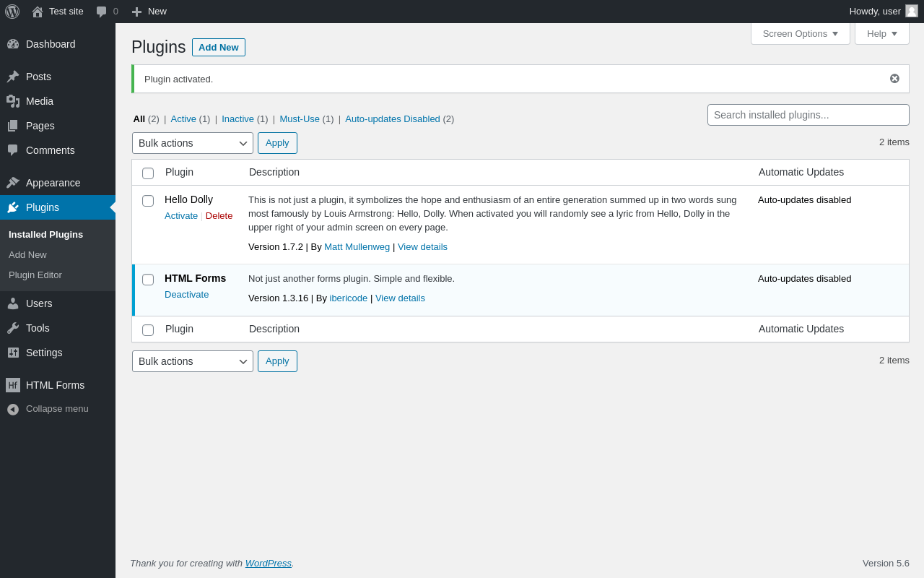Image resolution: width=924 pixels, height=578 pixels.
Task: Select all plugins via header checkbox
Action: tap(148, 173)
